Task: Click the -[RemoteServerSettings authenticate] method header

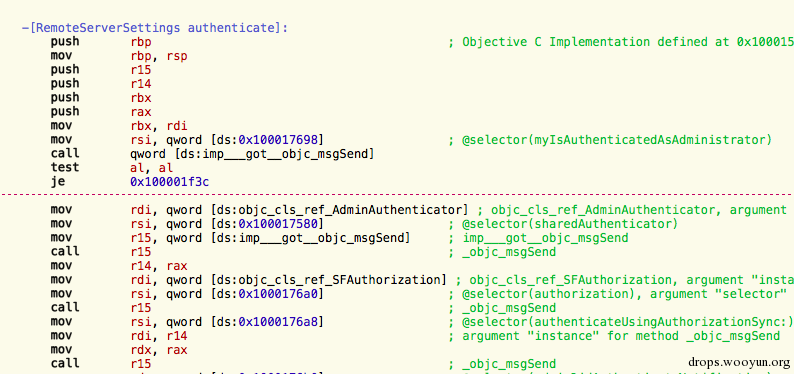Action: click(x=154, y=28)
